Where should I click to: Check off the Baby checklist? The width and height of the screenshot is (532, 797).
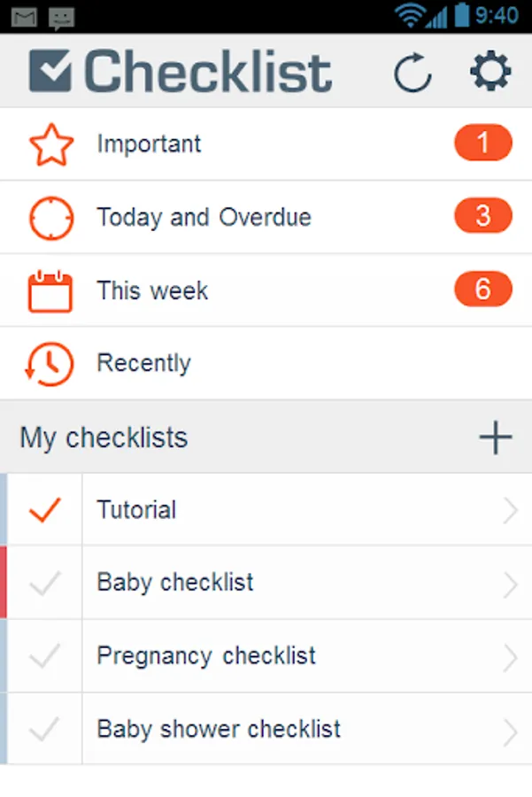44,583
